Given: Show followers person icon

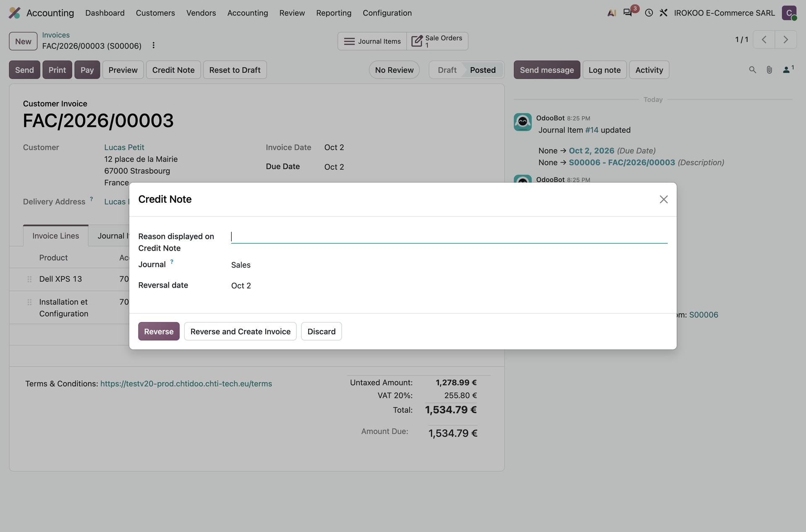Looking at the screenshot, I should point(788,69).
